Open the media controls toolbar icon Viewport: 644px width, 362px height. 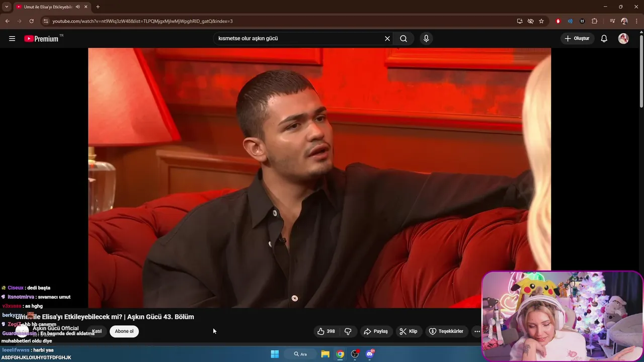[612, 21]
